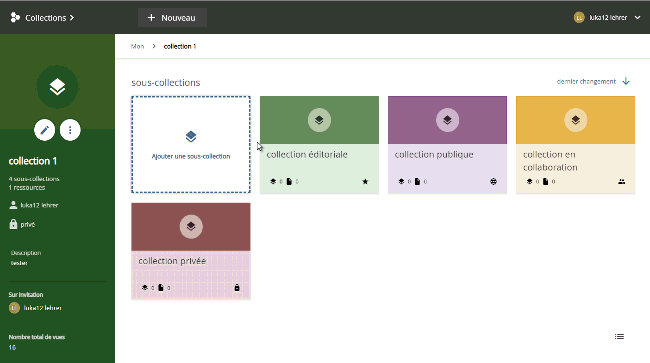Click sub-collection count icon on collection éditoriale
The width and height of the screenshot is (650, 363).
[x=273, y=182]
